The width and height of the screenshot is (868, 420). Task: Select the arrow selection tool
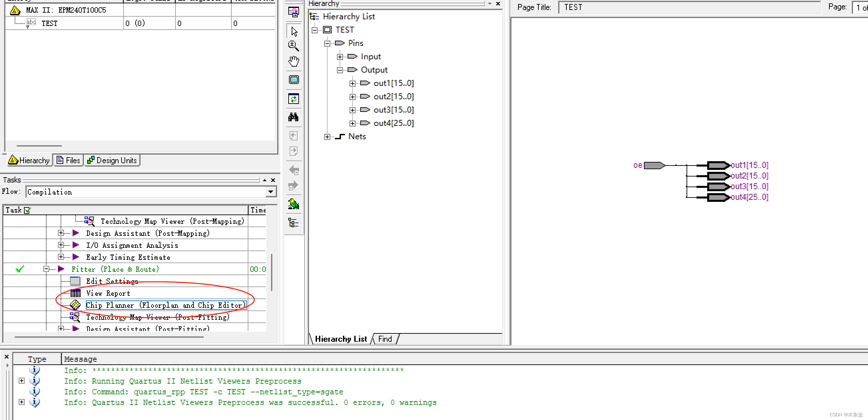pyautogui.click(x=294, y=31)
